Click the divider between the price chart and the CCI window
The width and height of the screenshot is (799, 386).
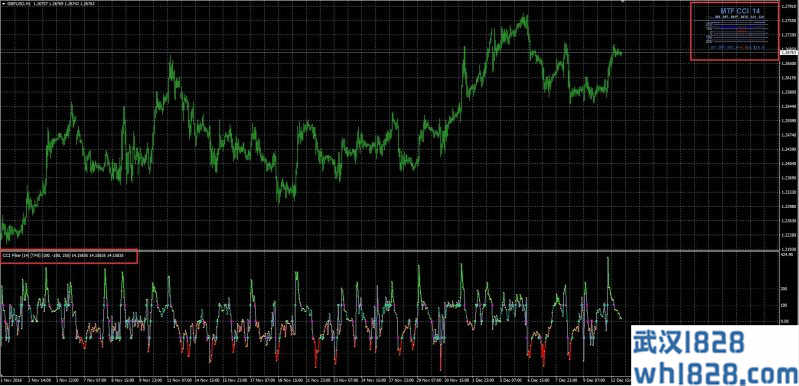click(x=390, y=251)
